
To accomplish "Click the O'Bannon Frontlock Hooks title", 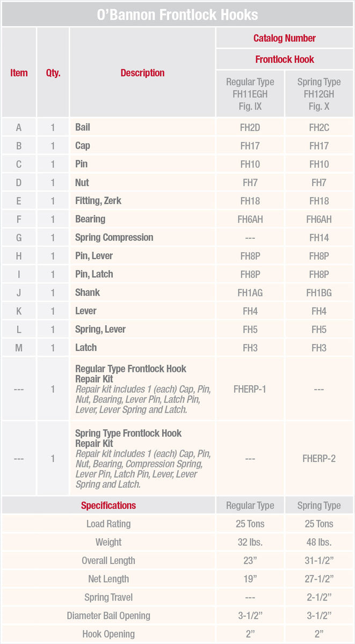I will [x=177, y=14].
